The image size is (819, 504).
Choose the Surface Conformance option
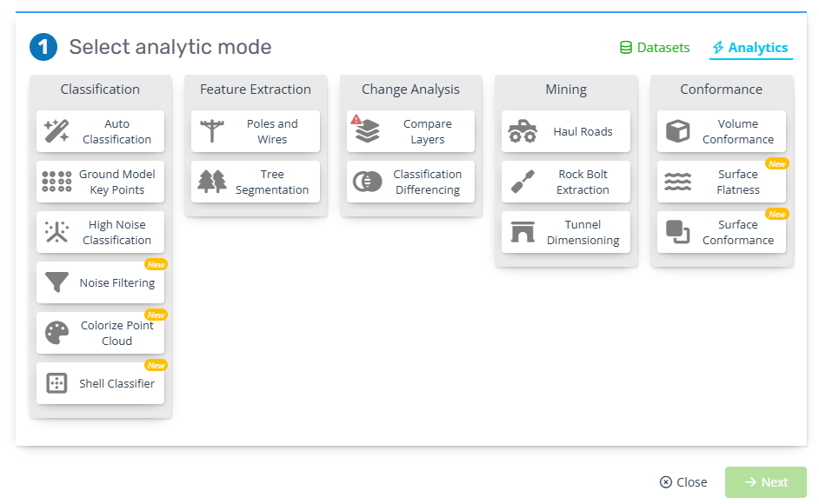(x=722, y=232)
